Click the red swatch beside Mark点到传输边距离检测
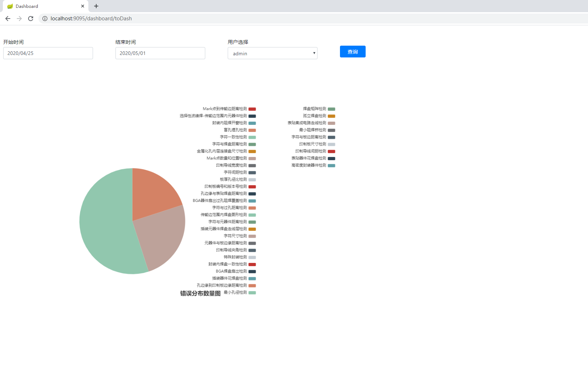 [x=252, y=109]
